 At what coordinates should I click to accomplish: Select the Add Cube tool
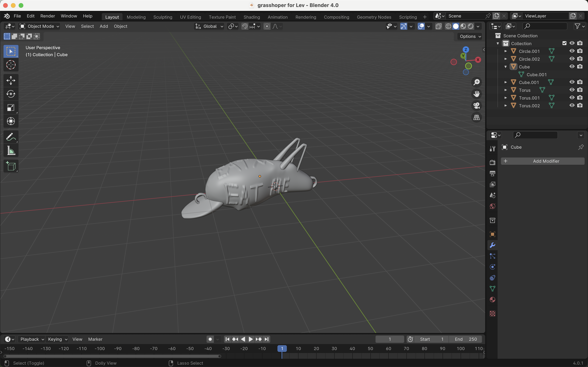pos(11,166)
